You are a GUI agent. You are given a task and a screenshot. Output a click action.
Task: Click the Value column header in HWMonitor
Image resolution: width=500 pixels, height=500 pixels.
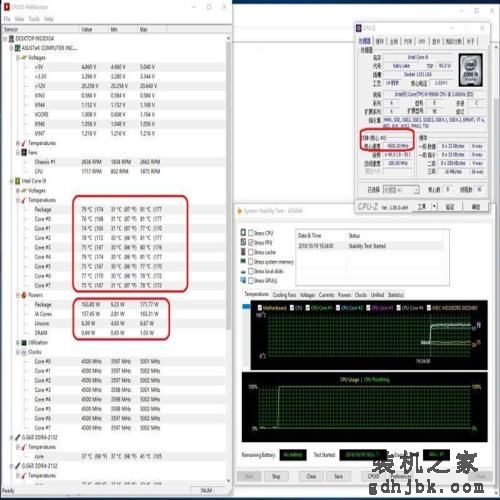[x=93, y=29]
